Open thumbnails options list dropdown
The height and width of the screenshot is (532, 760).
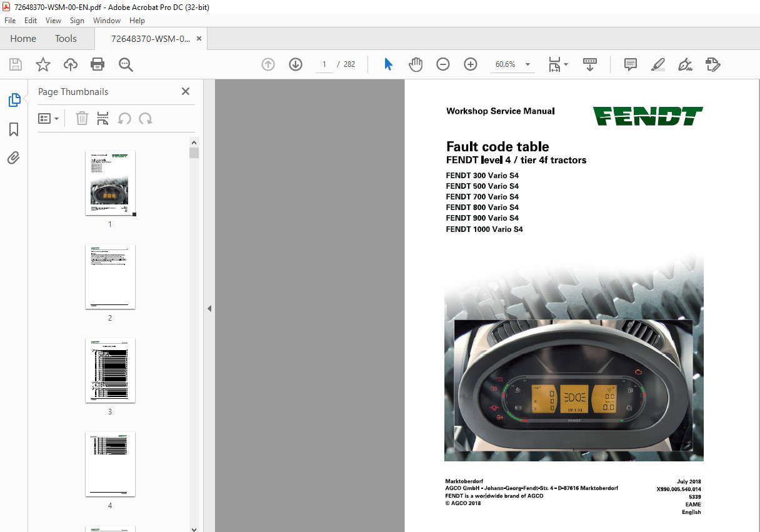pos(49,118)
